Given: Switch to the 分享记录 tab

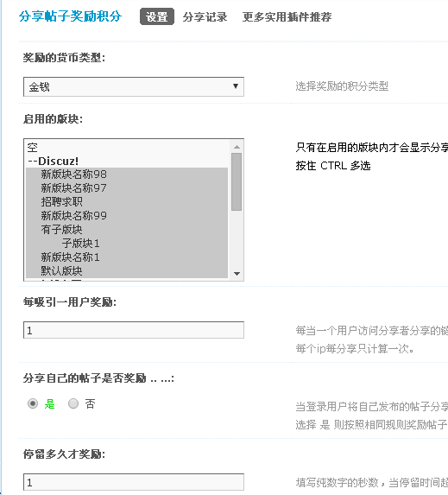Looking at the screenshot, I should tap(205, 16).
